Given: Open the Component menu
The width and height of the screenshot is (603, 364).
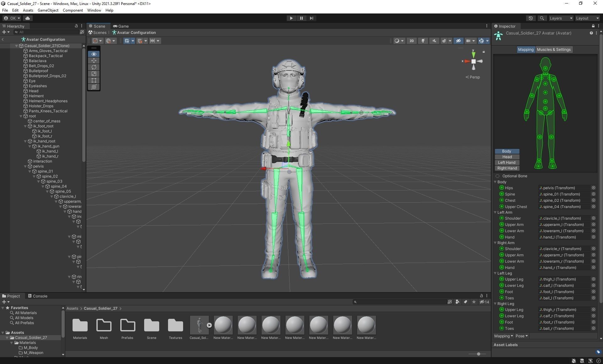Looking at the screenshot, I should click(73, 10).
